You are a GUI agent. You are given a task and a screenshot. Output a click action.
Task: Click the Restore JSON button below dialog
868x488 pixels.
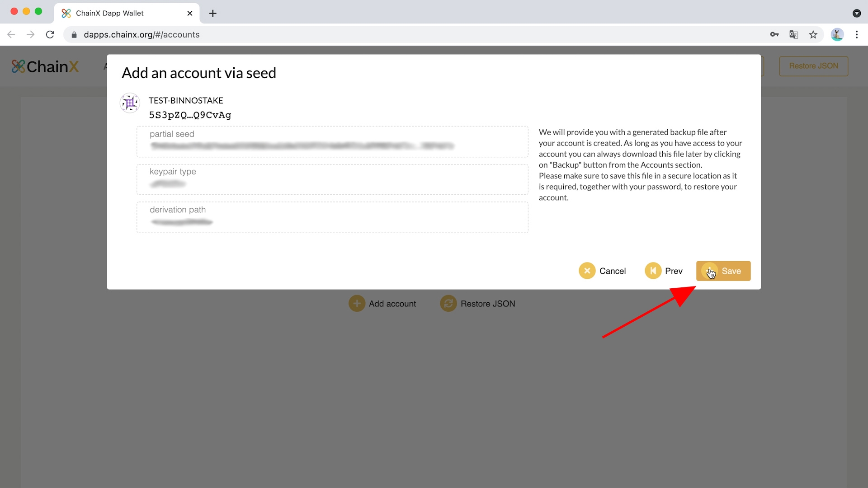[478, 304]
